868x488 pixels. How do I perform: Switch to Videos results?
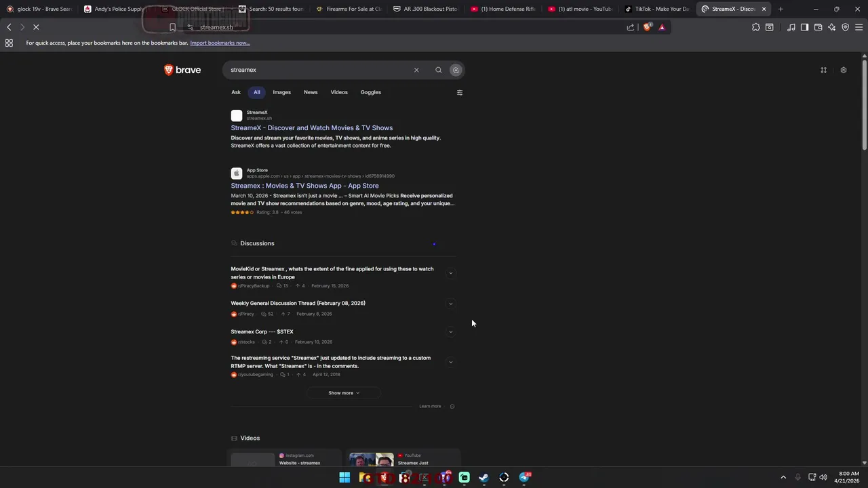click(x=339, y=92)
